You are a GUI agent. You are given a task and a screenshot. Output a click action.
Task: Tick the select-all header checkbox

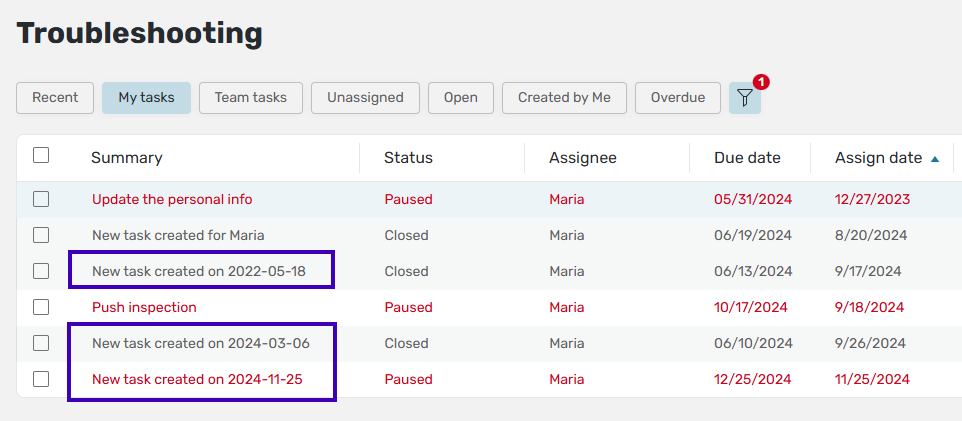(x=41, y=155)
